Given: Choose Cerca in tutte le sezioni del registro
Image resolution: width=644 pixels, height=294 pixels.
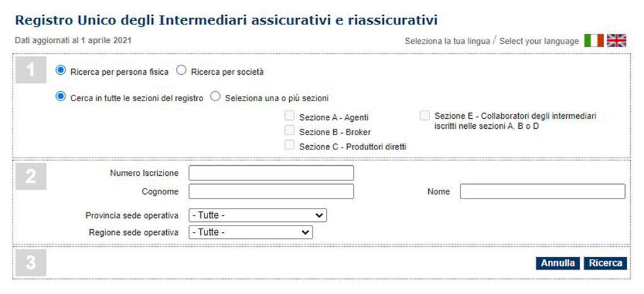Looking at the screenshot, I should pos(60,97).
